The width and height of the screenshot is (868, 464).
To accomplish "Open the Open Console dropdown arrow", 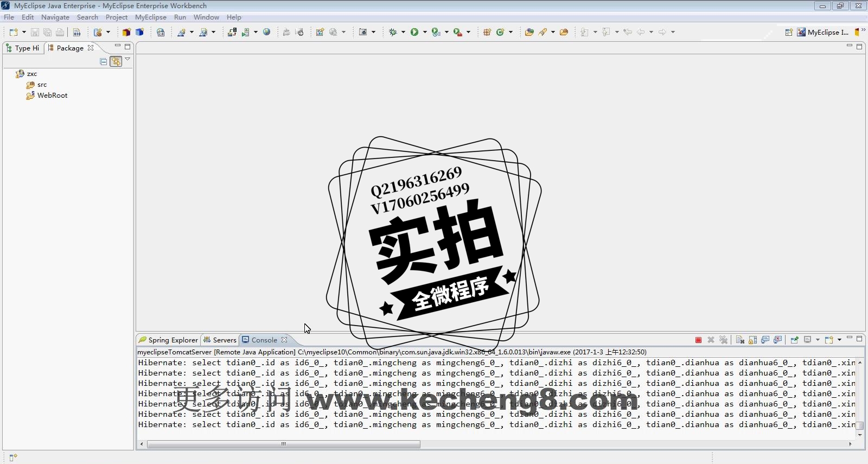I will (x=839, y=340).
